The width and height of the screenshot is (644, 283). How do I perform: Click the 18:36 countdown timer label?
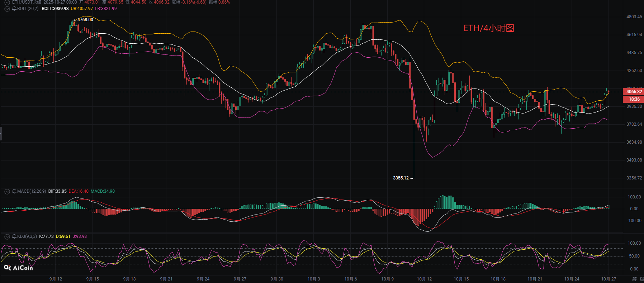point(634,99)
